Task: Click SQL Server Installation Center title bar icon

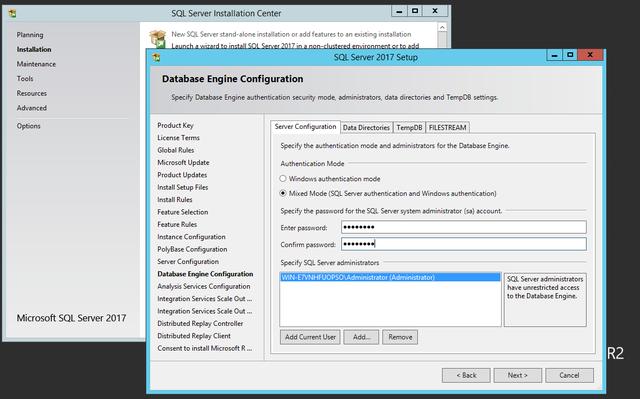Action: (12, 13)
